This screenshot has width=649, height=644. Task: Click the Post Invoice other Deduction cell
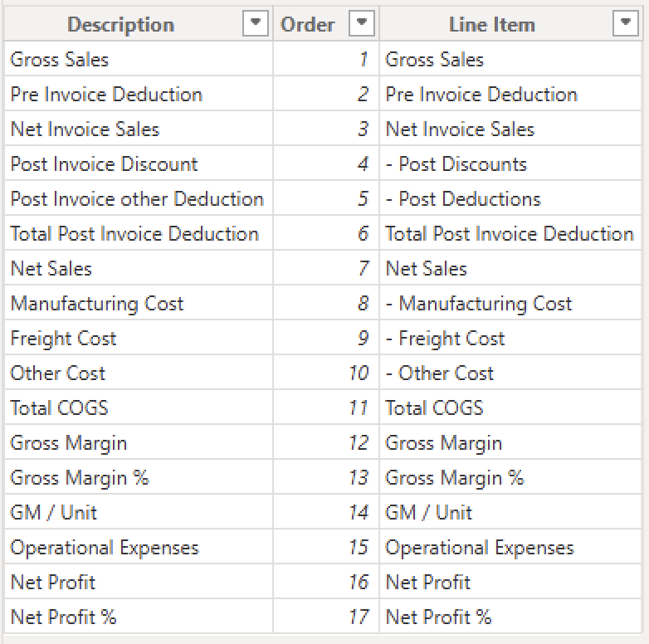click(139, 198)
